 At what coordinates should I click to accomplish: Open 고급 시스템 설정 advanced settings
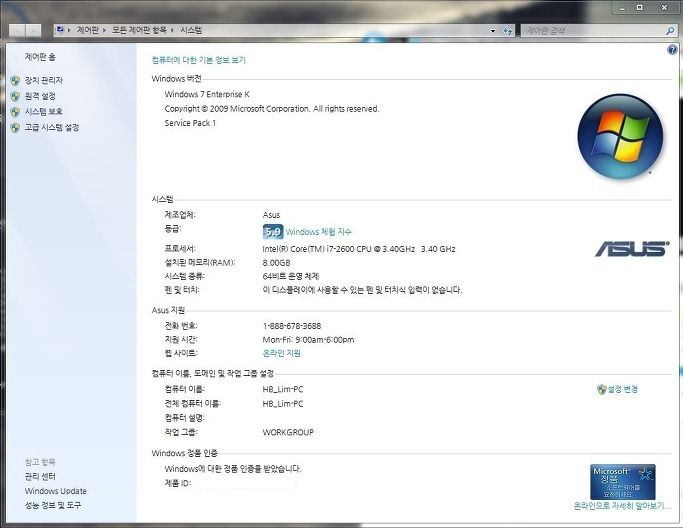point(52,128)
